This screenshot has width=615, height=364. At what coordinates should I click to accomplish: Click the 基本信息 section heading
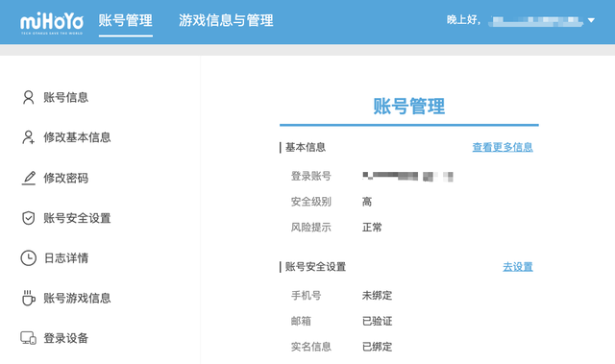(x=306, y=147)
